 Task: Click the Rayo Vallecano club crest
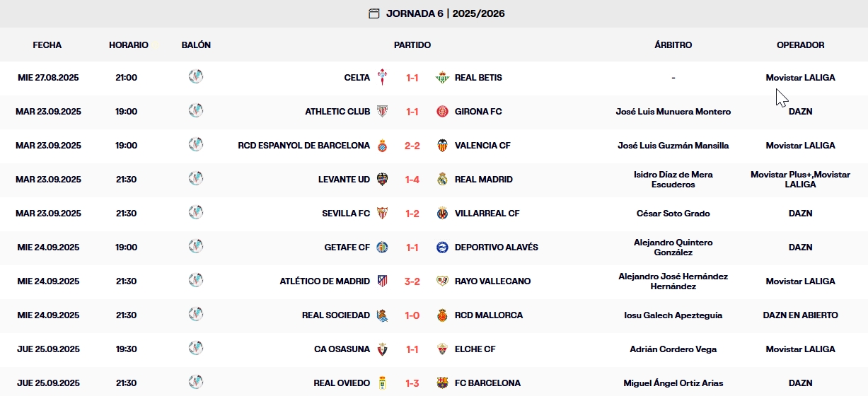pyautogui.click(x=442, y=281)
